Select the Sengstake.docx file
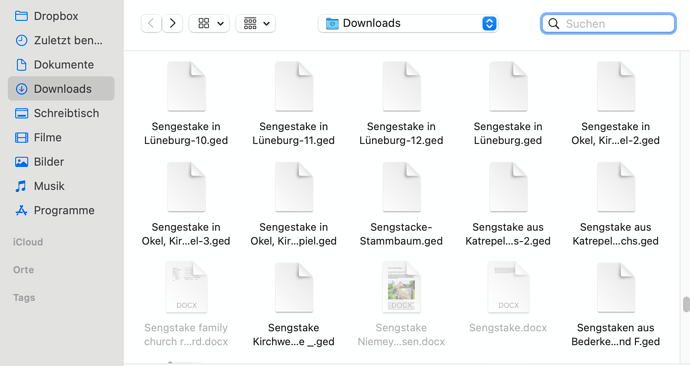690x366 pixels. (508, 298)
